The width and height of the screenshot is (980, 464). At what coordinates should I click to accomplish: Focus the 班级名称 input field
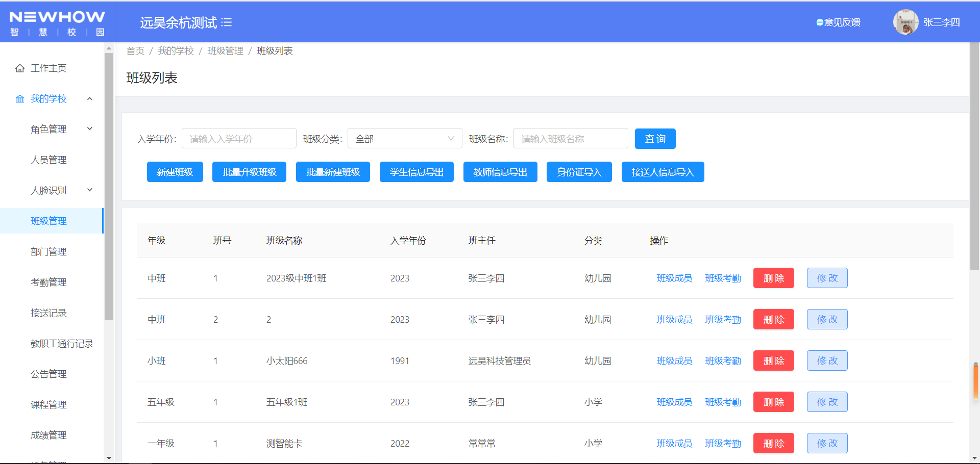click(x=571, y=139)
